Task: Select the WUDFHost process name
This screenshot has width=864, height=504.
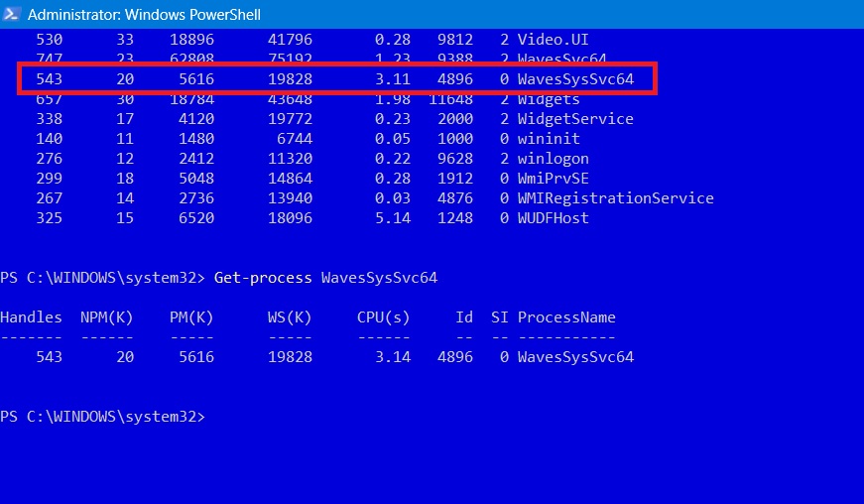Action: [553, 218]
